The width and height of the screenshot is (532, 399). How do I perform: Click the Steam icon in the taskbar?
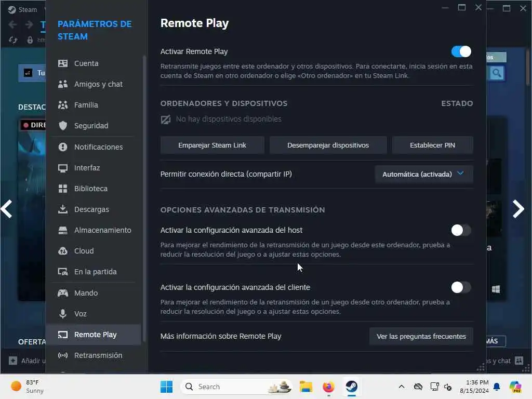pos(352,387)
